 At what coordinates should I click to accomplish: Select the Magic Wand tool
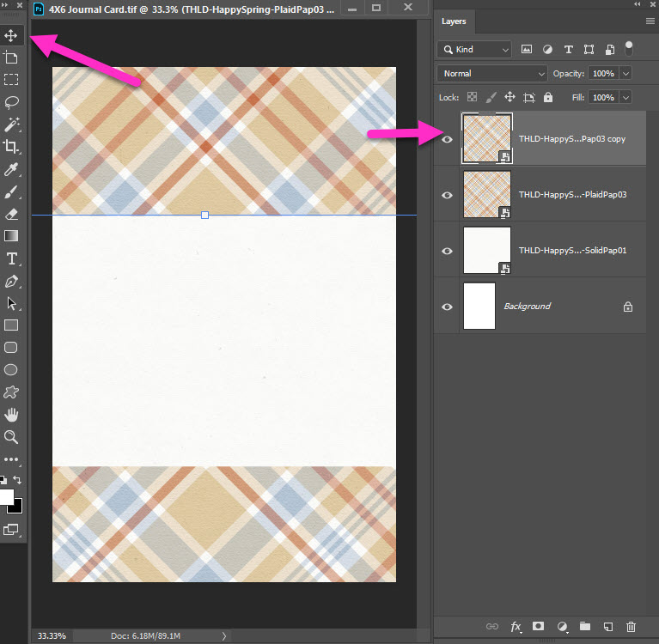pyautogui.click(x=11, y=125)
